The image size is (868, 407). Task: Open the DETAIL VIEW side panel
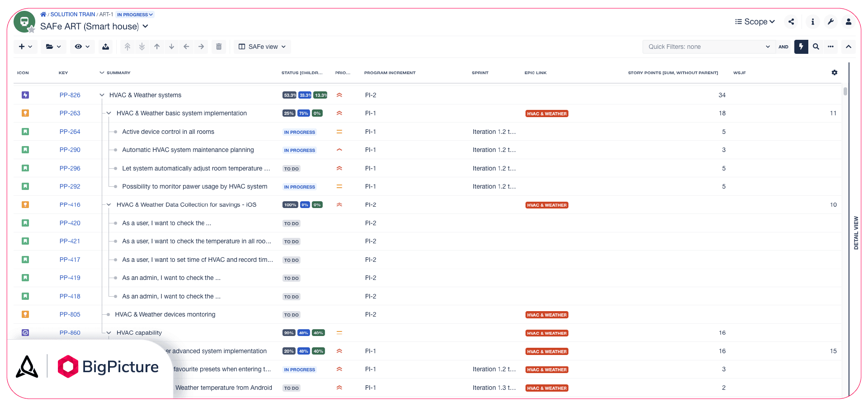click(x=856, y=233)
